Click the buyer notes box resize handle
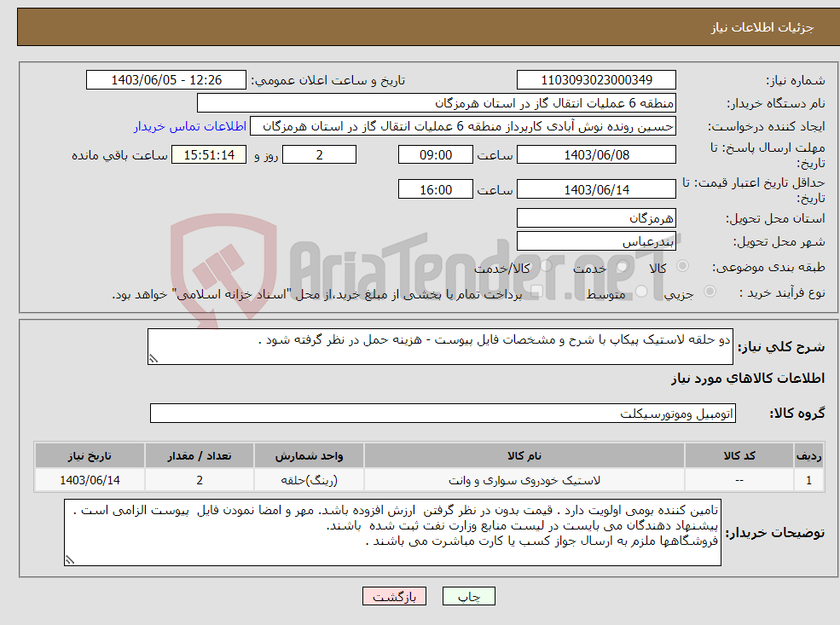The width and height of the screenshot is (840, 625). [70, 559]
